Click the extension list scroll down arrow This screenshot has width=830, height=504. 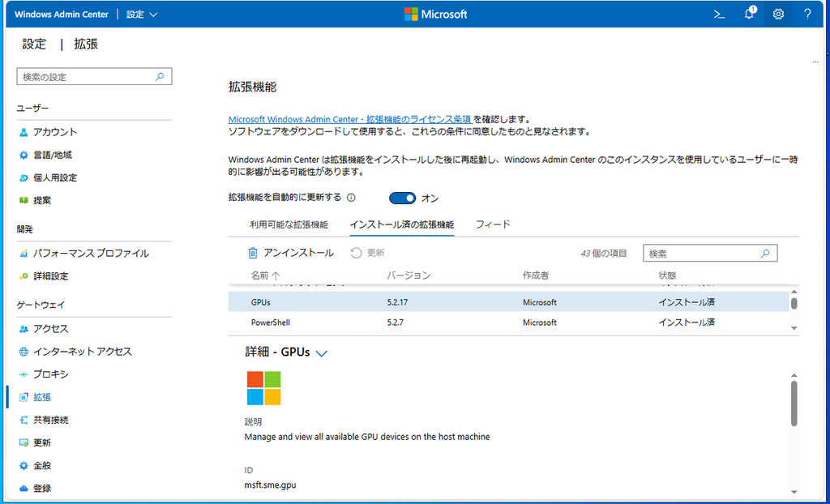click(x=794, y=327)
